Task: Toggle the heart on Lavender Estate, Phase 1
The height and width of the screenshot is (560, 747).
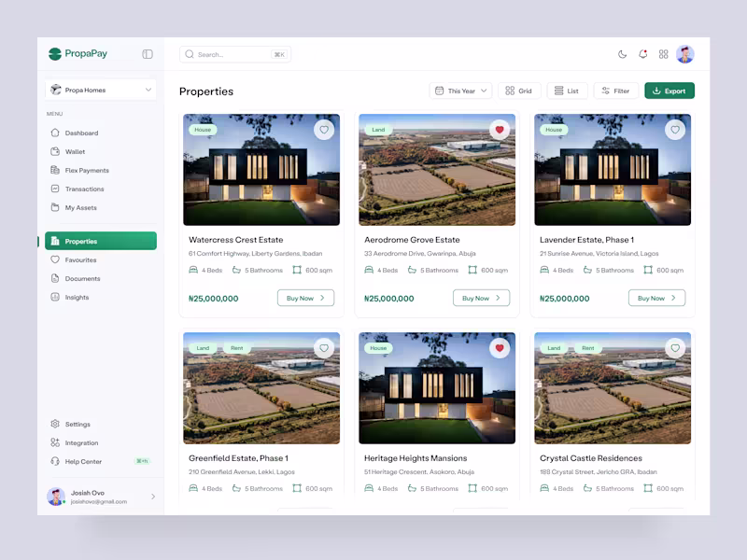Action: click(x=675, y=130)
